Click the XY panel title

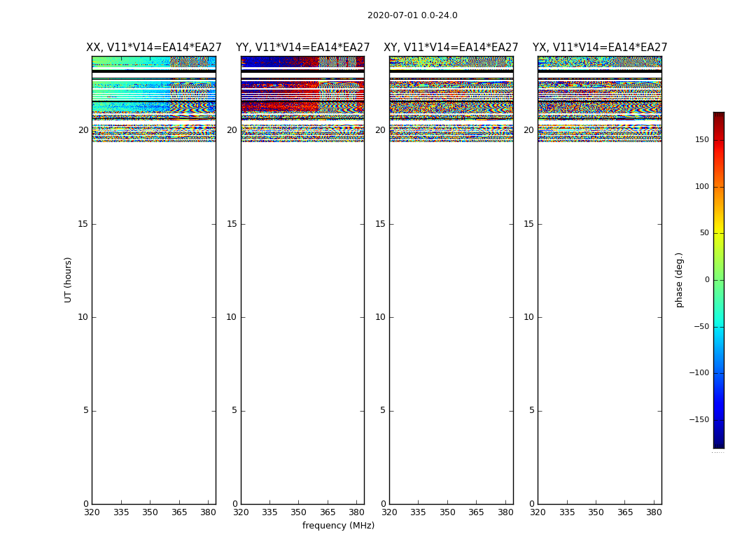451,48
